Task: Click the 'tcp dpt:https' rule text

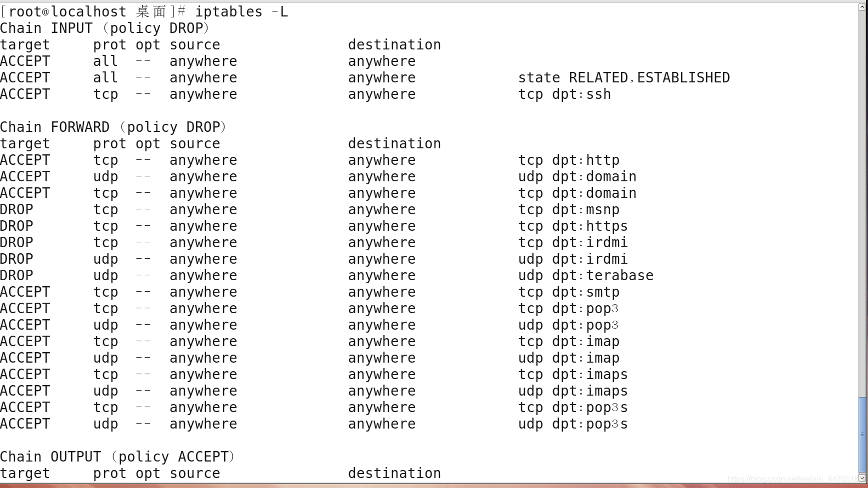Action: pos(573,226)
